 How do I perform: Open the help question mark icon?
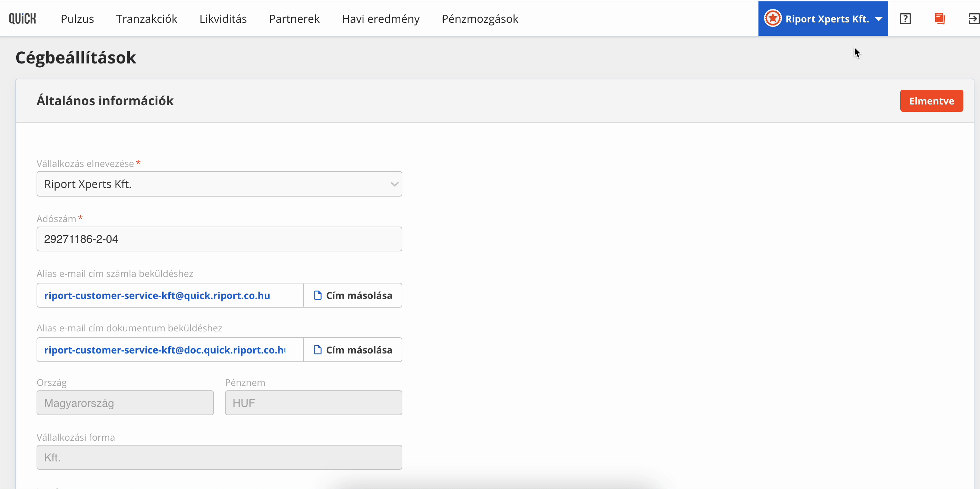pyautogui.click(x=905, y=19)
